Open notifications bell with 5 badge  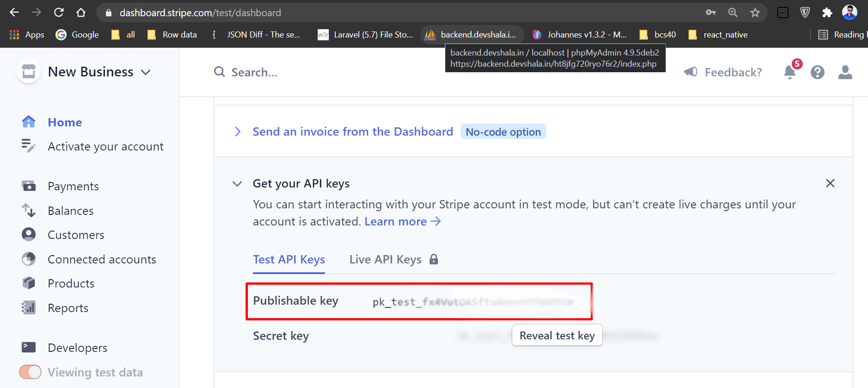click(x=790, y=72)
